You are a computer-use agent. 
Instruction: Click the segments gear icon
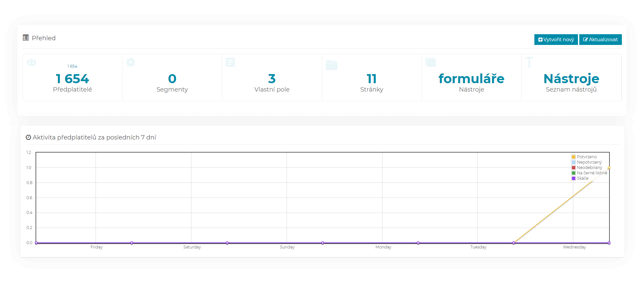coord(130,62)
